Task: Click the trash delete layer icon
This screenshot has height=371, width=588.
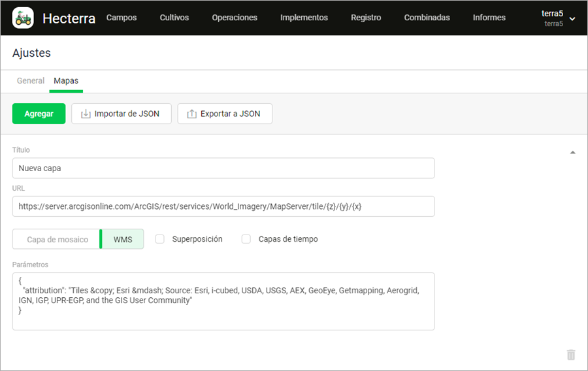Action: [x=571, y=355]
